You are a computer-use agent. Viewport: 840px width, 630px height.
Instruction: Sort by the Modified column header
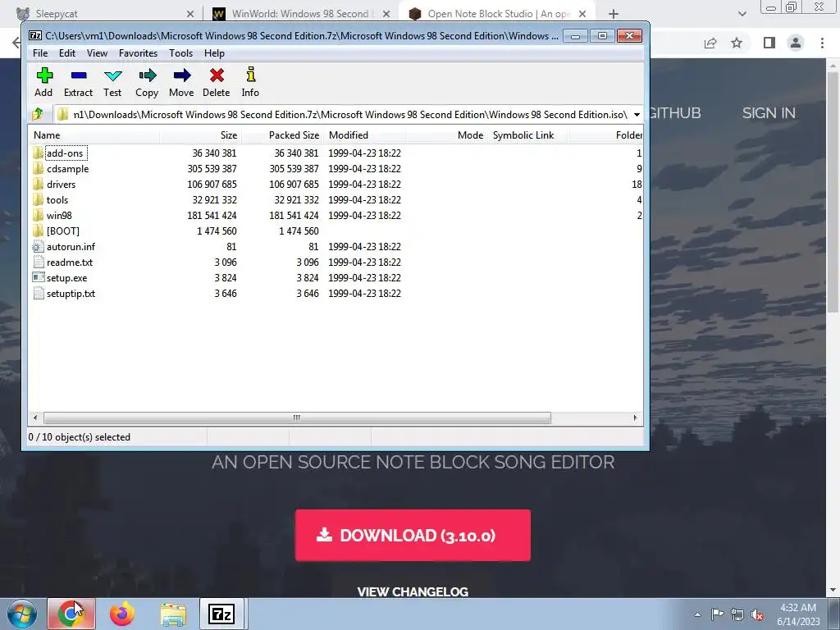click(x=364, y=135)
